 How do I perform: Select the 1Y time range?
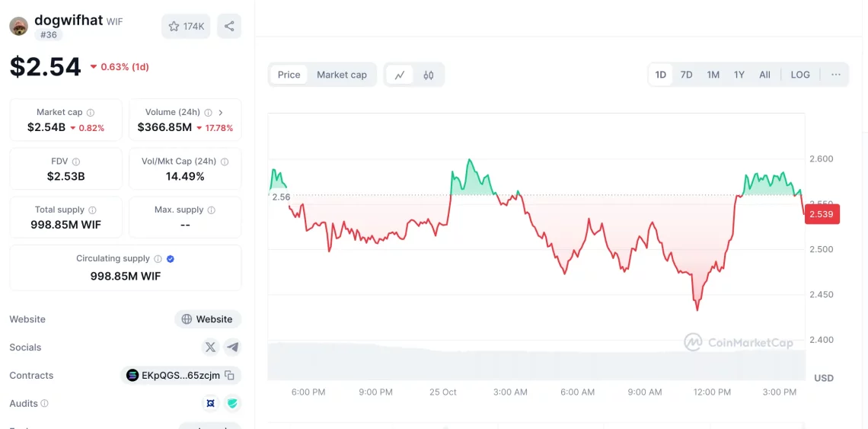pos(739,75)
